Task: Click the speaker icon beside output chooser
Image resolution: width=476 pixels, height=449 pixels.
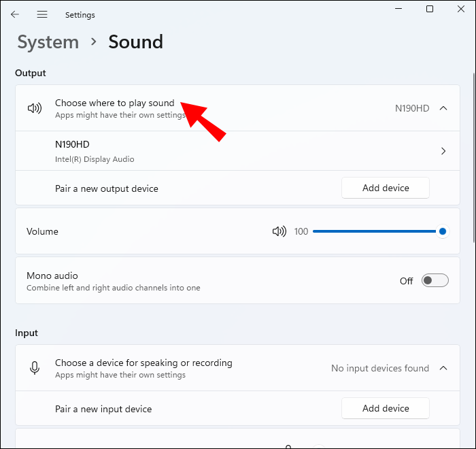Action: (x=35, y=108)
